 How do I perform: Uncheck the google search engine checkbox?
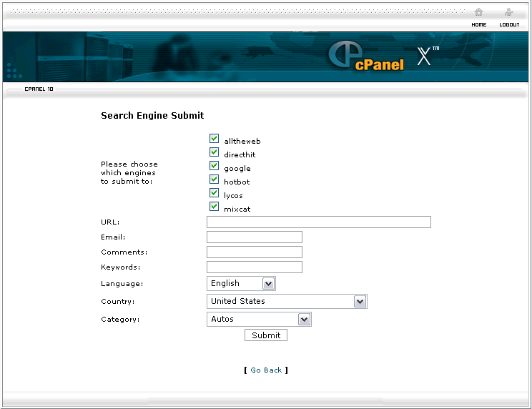[x=214, y=166]
